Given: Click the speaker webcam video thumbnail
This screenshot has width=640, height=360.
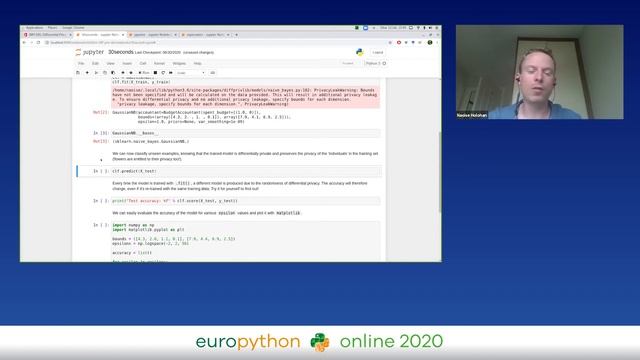Looking at the screenshot, I should [540, 72].
